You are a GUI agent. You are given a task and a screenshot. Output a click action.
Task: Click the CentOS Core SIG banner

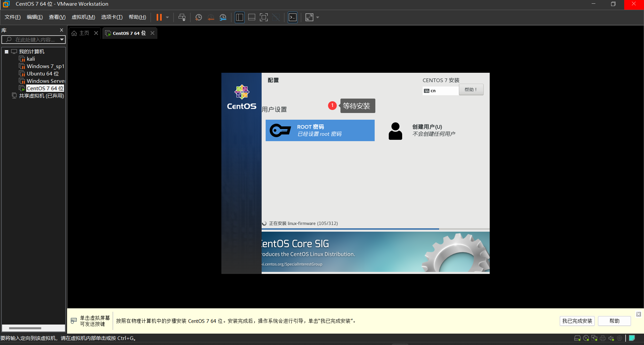375,252
